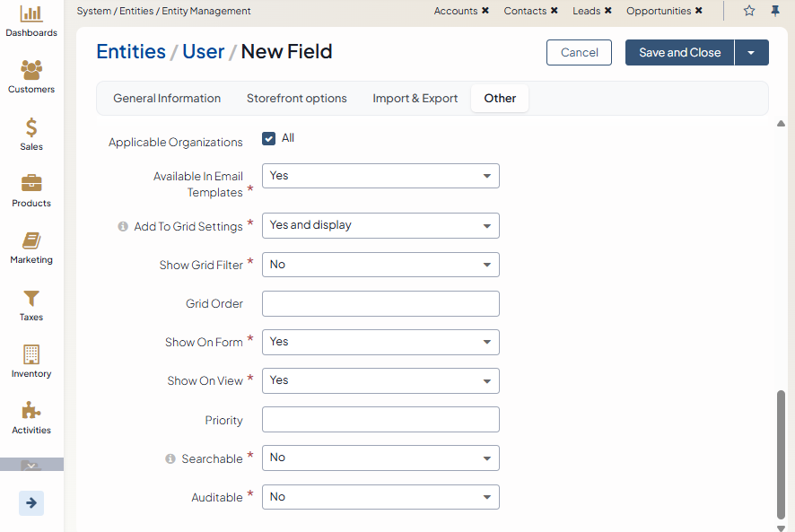Close the Accounts pinned tab
Viewport: 795px width, 532px height.
pyautogui.click(x=485, y=11)
